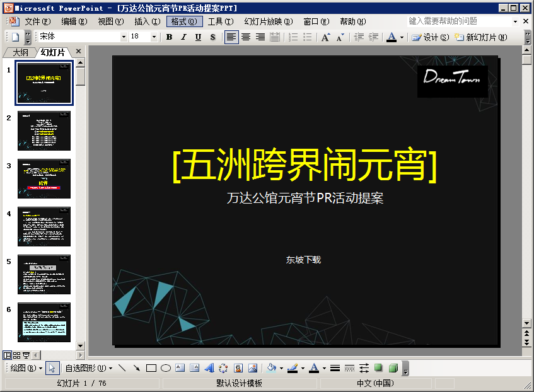The height and width of the screenshot is (392, 534).
Task: Open font name dropdown showing 宋体
Action: coord(124,37)
